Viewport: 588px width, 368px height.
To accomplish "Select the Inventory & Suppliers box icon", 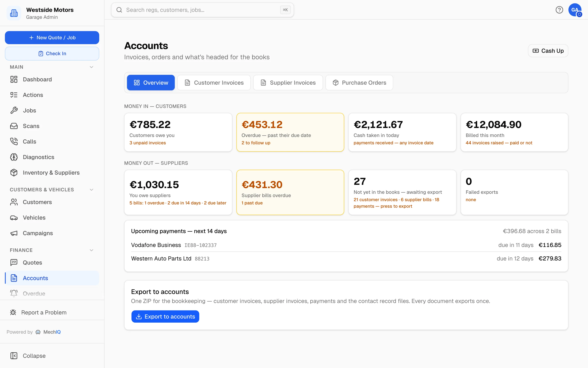I will tap(14, 173).
